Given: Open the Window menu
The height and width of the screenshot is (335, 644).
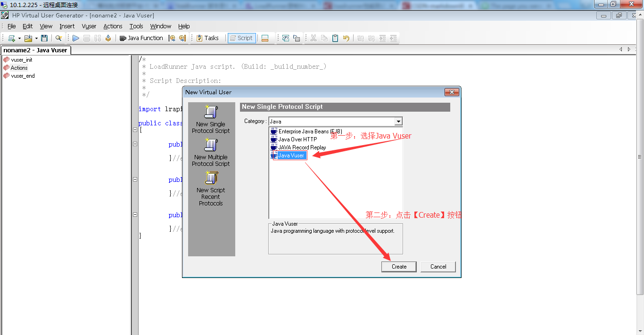Looking at the screenshot, I should tap(161, 26).
